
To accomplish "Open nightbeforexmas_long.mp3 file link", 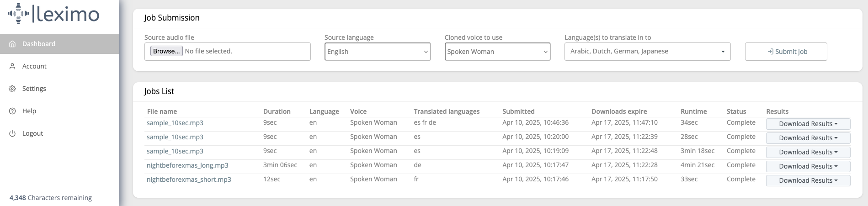I will [187, 165].
